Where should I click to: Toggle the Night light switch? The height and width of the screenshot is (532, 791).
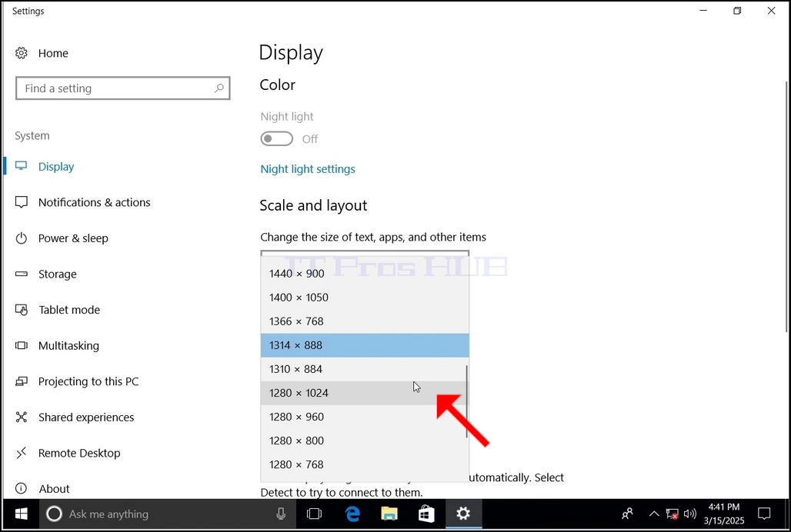pyautogui.click(x=276, y=138)
